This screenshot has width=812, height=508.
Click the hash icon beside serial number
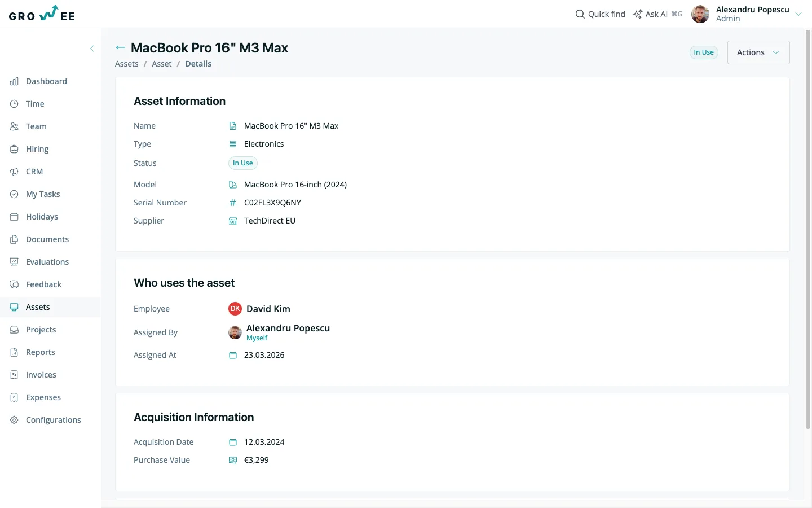233,203
